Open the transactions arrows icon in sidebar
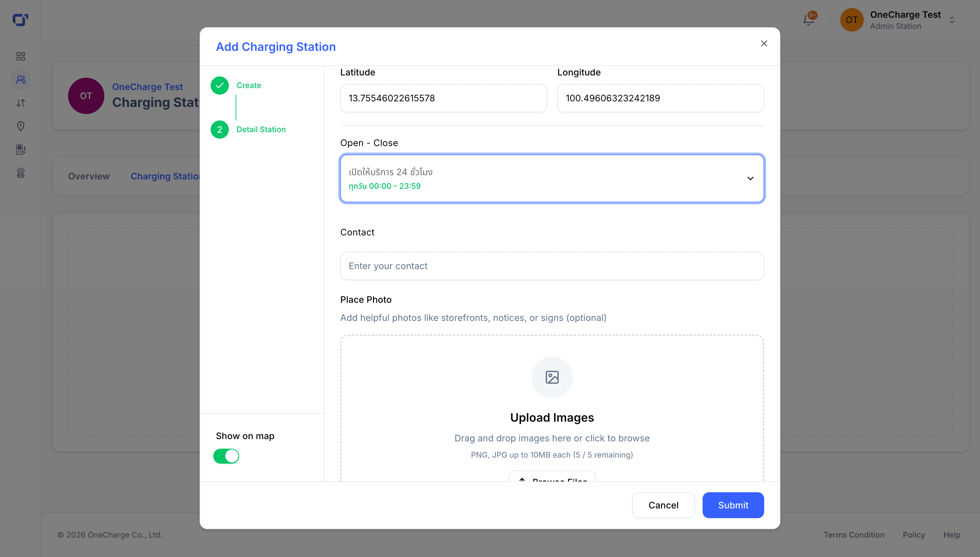 click(21, 103)
